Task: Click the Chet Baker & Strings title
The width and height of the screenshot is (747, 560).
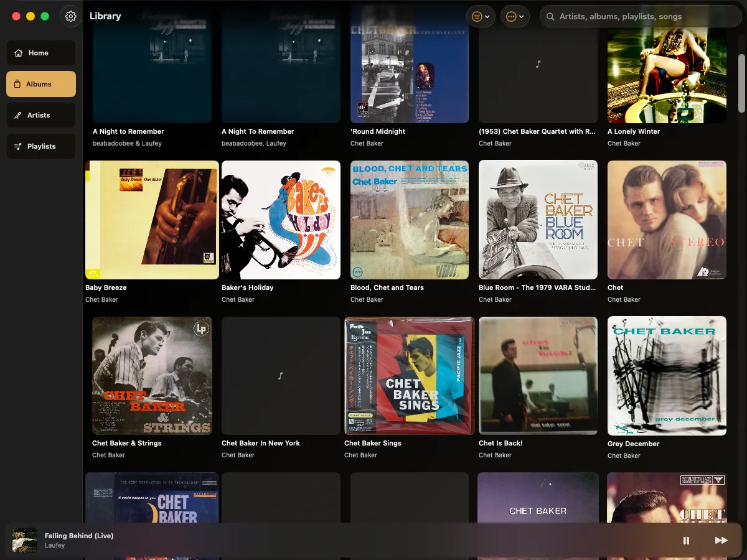Action: tap(127, 443)
